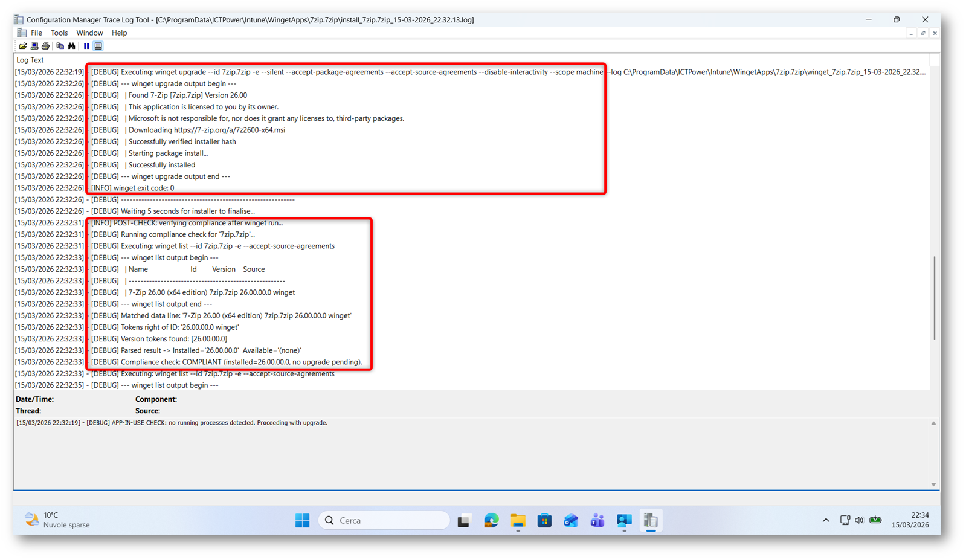
Task: Launch Microsoft Edge from the taskbar
Action: [491, 520]
